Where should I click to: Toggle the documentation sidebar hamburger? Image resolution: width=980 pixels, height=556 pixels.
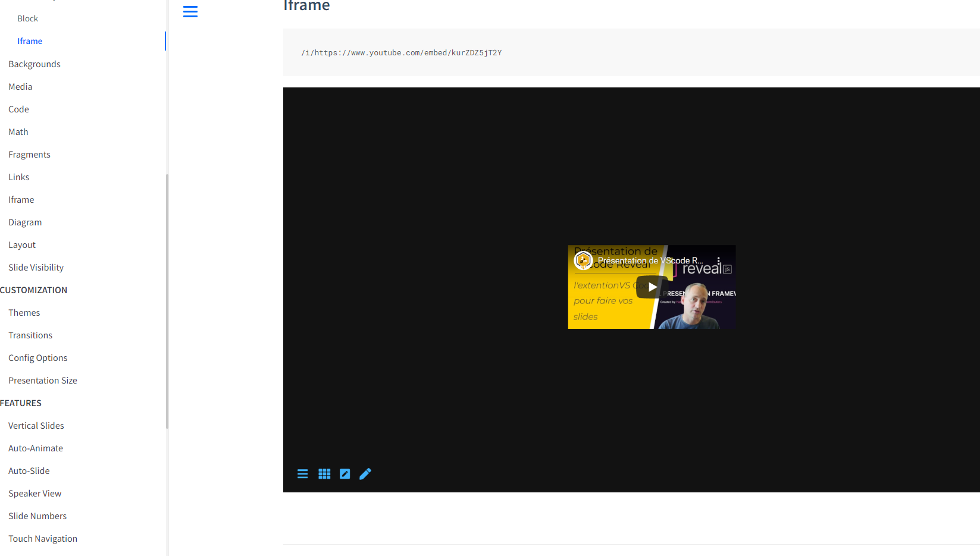click(x=190, y=11)
